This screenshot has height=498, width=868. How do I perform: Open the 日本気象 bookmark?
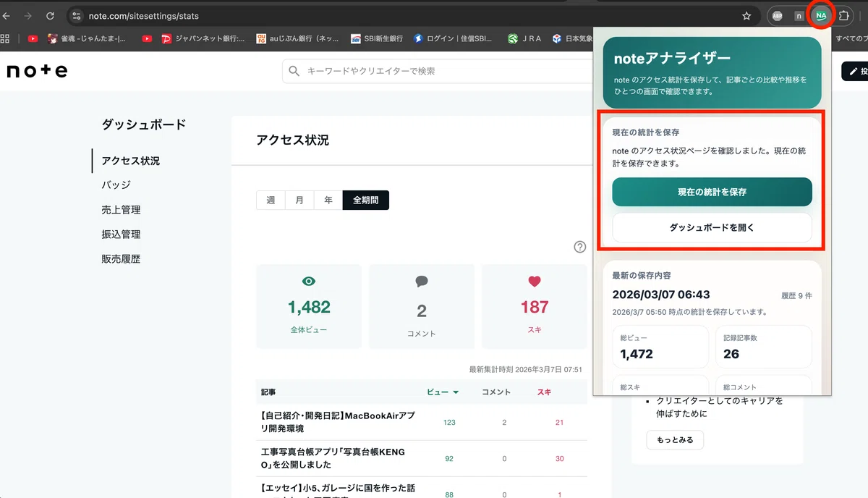571,38
